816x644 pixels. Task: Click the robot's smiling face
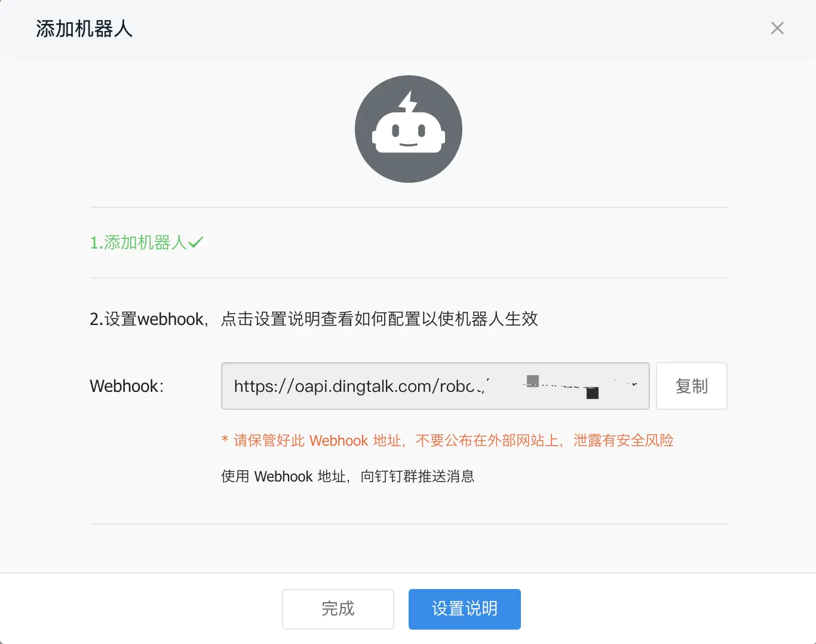point(408,145)
